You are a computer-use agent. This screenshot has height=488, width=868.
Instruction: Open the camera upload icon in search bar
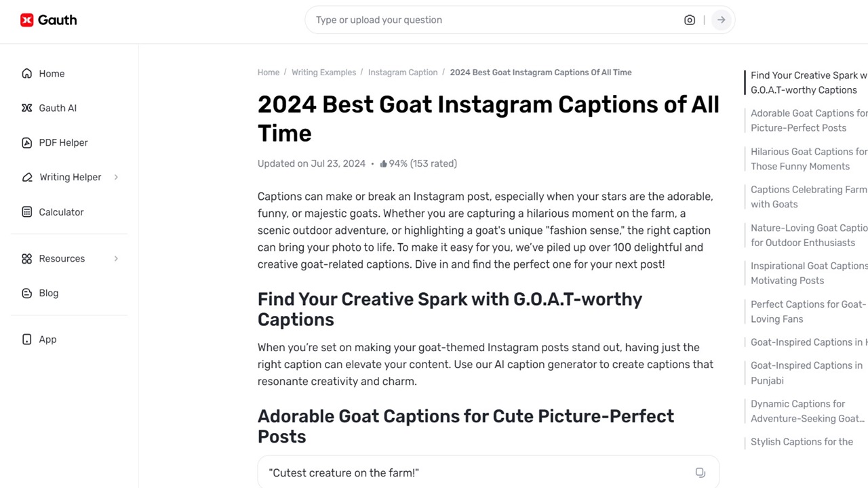[x=690, y=20]
